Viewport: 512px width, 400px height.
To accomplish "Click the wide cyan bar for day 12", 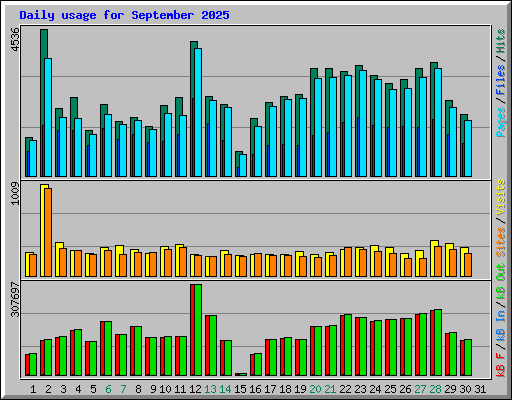I will 198,112.
